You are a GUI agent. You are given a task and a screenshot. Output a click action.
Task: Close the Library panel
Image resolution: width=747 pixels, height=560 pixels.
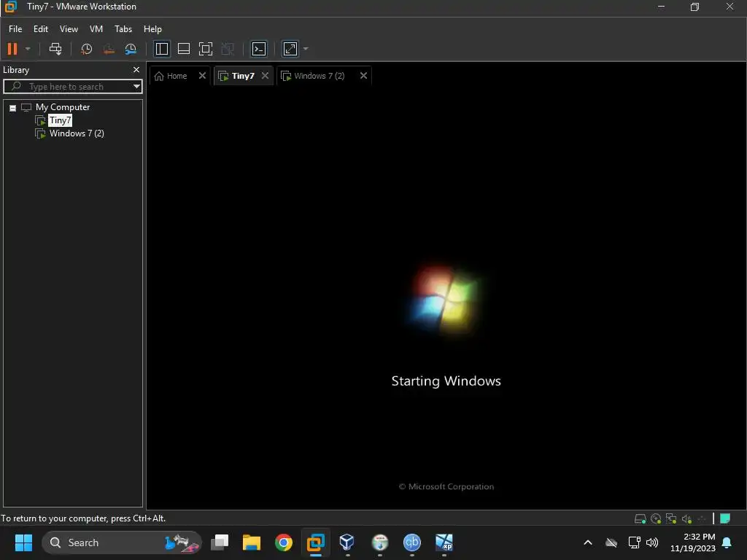(x=136, y=70)
